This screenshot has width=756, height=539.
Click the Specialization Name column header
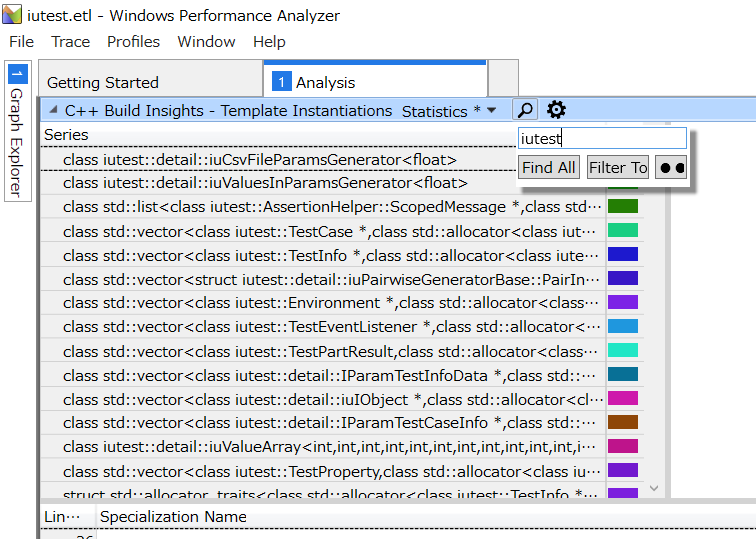[173, 517]
